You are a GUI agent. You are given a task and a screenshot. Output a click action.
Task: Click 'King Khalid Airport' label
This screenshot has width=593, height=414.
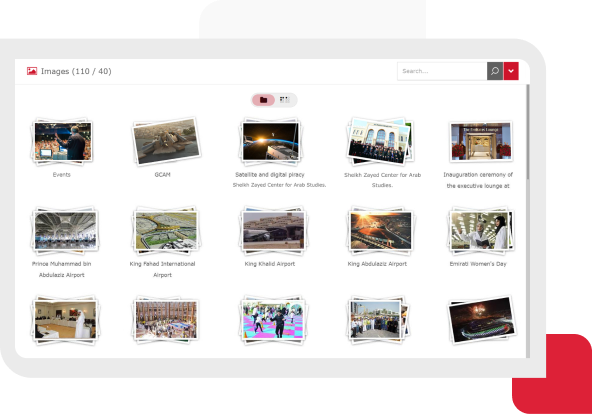[x=270, y=264]
